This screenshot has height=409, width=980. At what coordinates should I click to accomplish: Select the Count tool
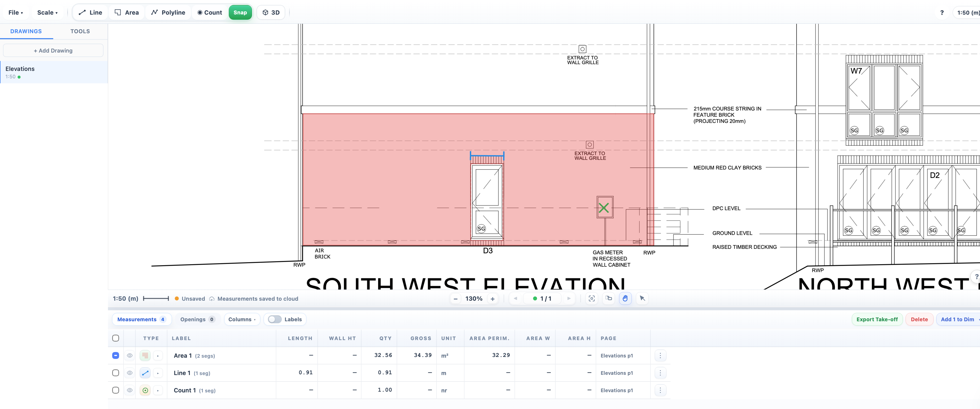[209, 12]
